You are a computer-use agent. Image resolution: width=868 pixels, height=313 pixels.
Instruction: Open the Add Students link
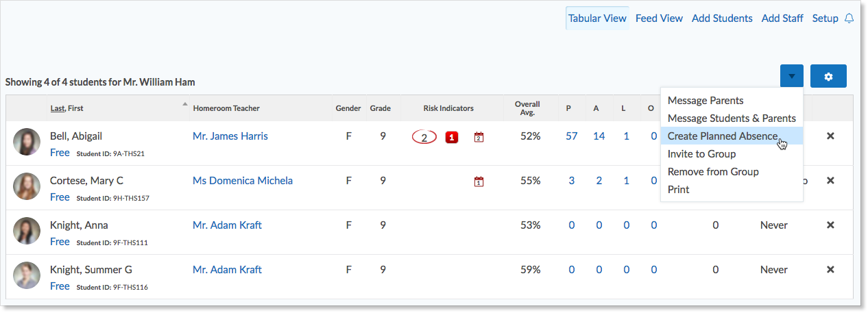[722, 18]
